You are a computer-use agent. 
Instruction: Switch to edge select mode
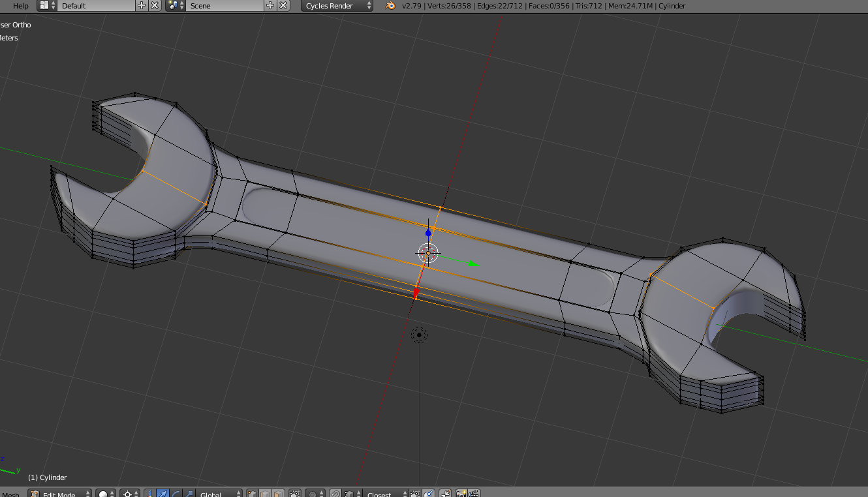[x=265, y=494]
